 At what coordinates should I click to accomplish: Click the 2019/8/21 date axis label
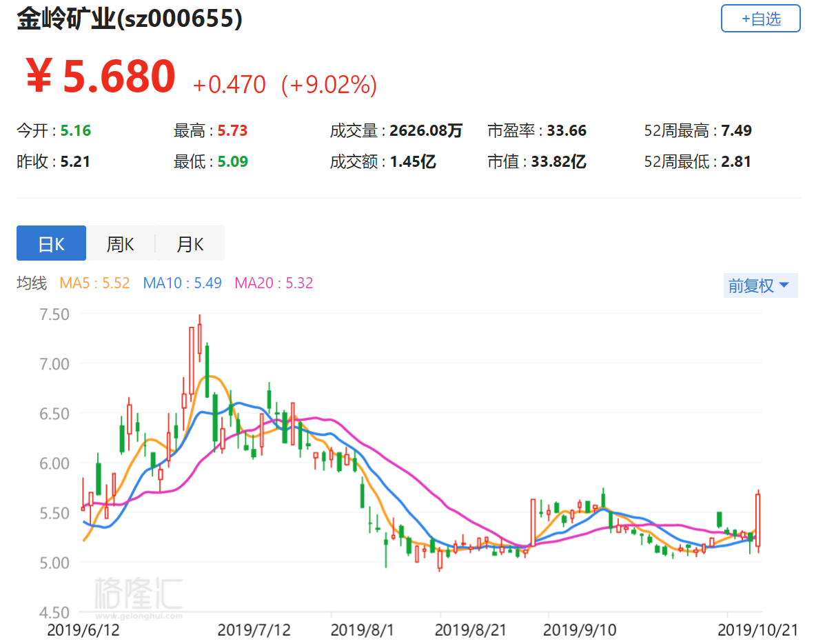click(x=470, y=630)
